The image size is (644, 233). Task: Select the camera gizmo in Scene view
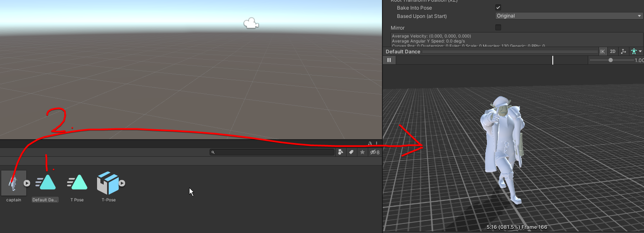pos(251,24)
